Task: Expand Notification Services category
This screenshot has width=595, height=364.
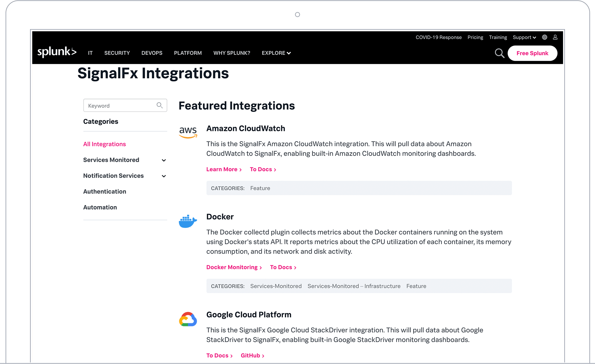Action: pyautogui.click(x=164, y=176)
